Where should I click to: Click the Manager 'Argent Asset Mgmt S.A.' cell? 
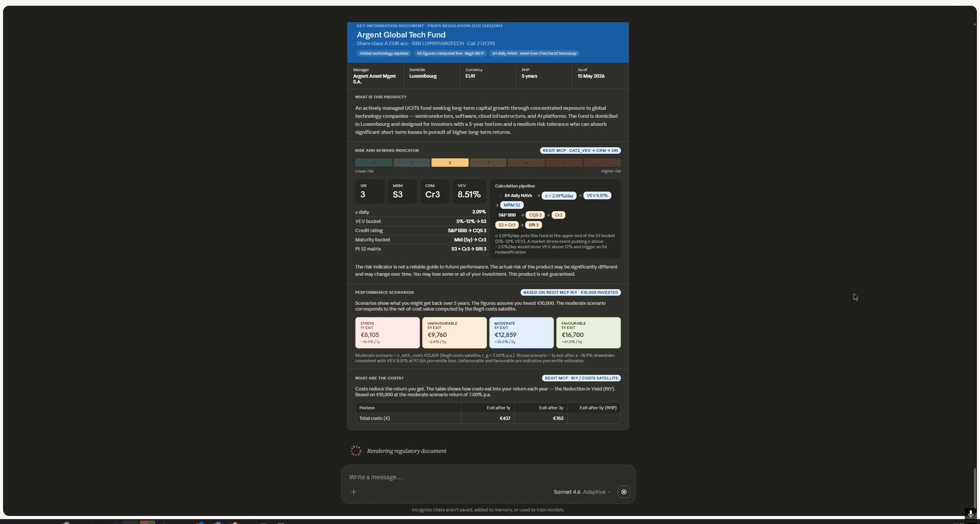coord(376,76)
